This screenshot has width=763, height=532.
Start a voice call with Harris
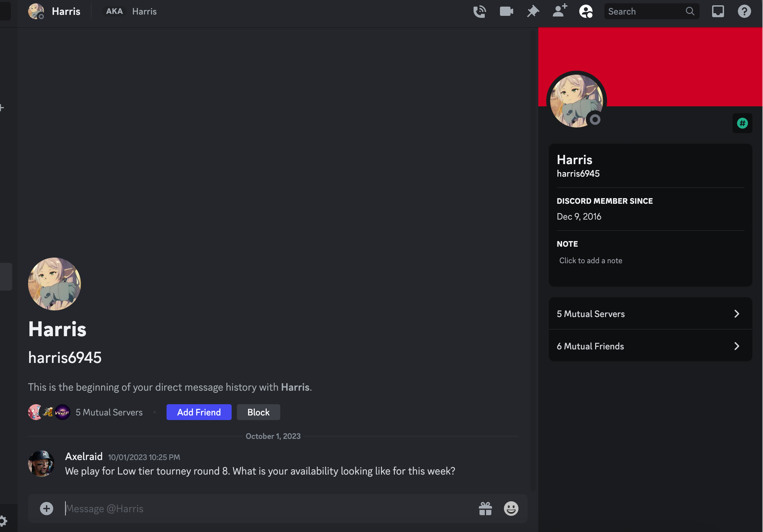click(x=479, y=12)
